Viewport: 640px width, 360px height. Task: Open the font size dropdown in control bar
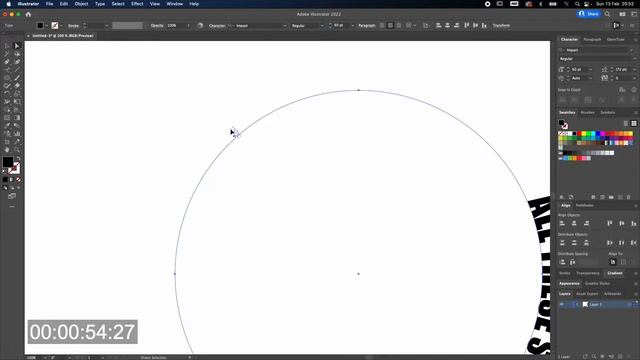(353, 25)
